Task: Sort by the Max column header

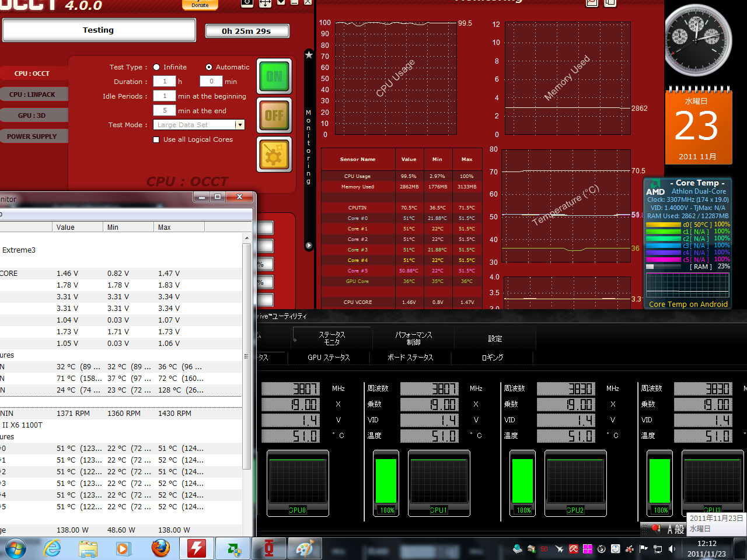Action: [180, 228]
